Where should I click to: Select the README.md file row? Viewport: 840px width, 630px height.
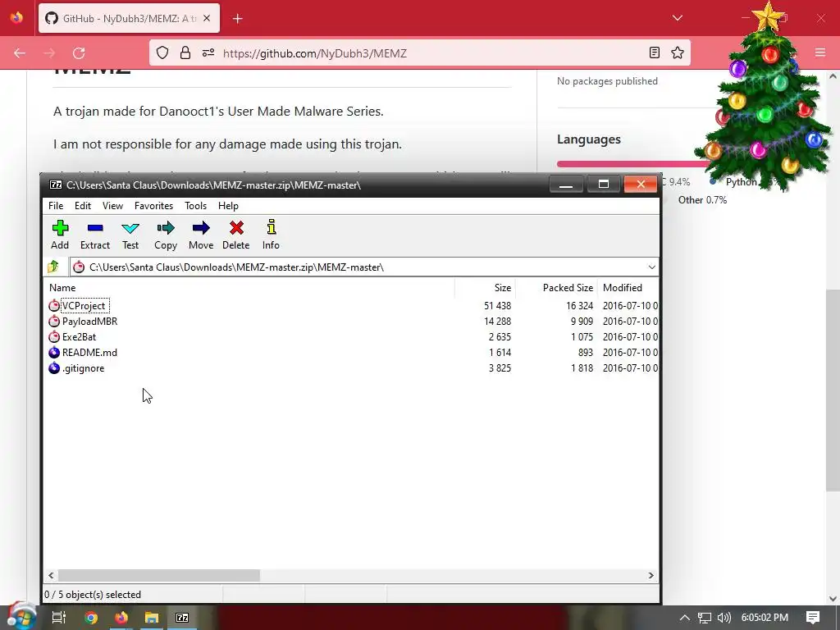353,353
